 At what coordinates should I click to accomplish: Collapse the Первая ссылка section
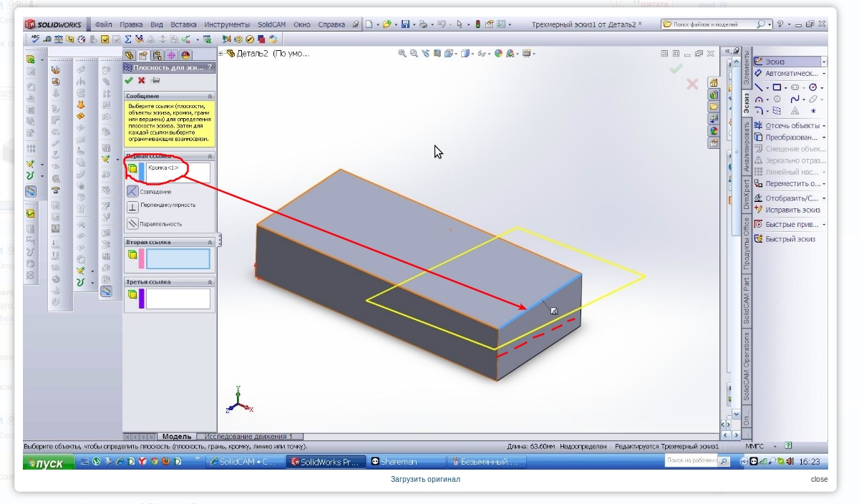210,156
